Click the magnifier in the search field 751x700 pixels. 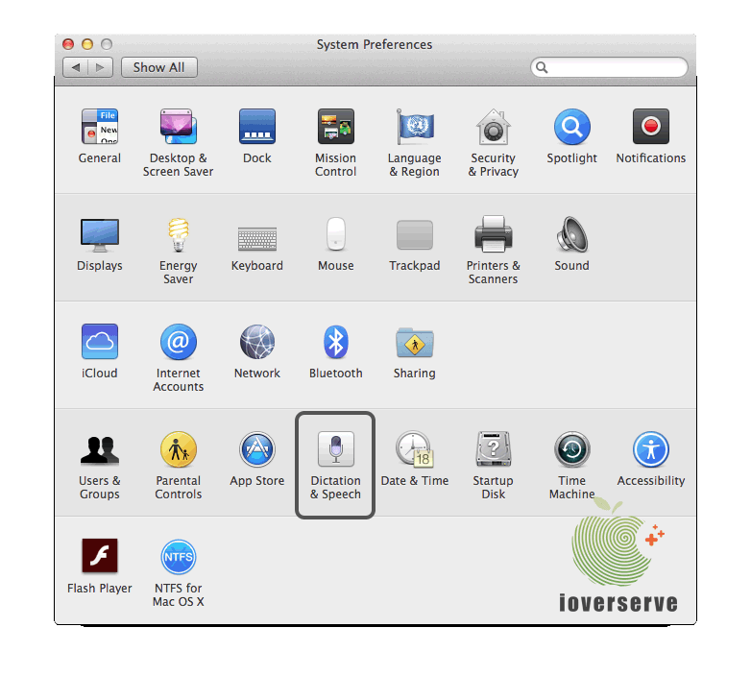(542, 67)
